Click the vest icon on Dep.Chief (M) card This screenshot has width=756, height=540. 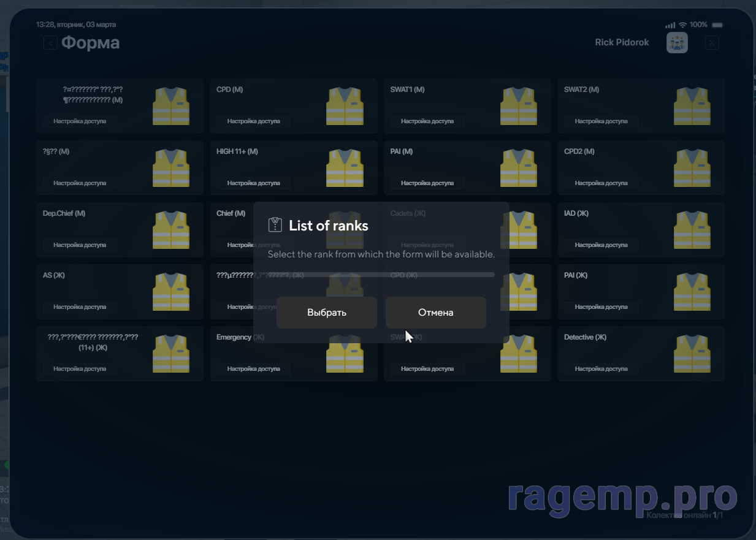(x=170, y=230)
